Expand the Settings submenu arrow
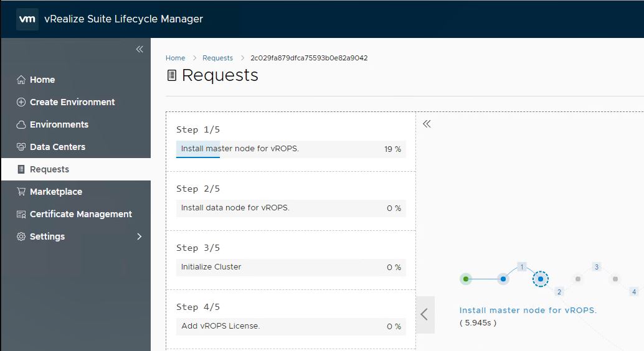The width and height of the screenshot is (644, 351). 140,236
